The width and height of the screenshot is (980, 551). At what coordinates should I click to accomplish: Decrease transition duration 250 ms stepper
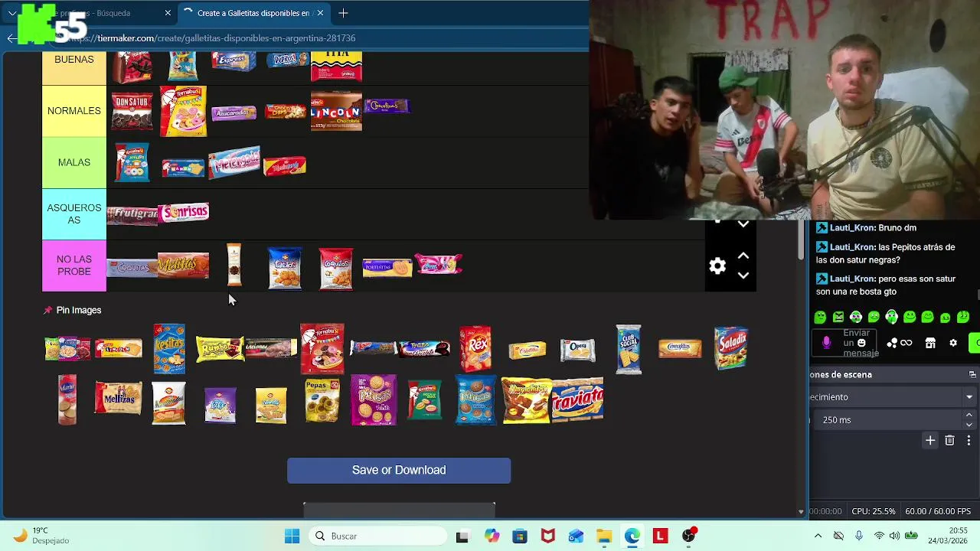tap(969, 425)
